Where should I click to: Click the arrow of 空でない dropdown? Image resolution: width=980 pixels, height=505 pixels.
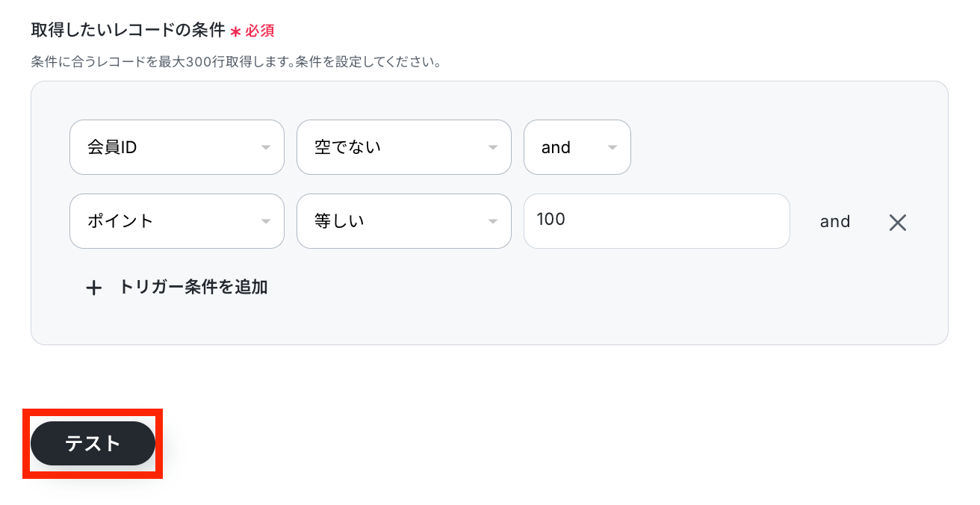[493, 148]
